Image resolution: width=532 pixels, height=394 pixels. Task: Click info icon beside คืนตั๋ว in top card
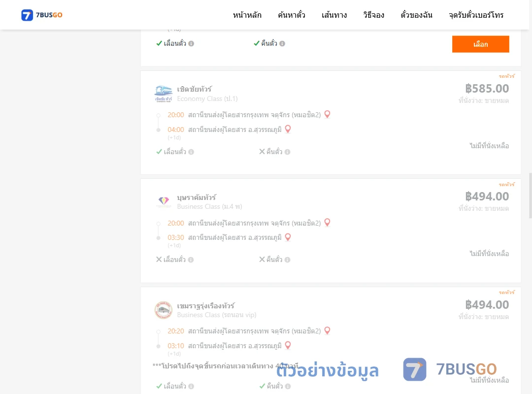[282, 43]
